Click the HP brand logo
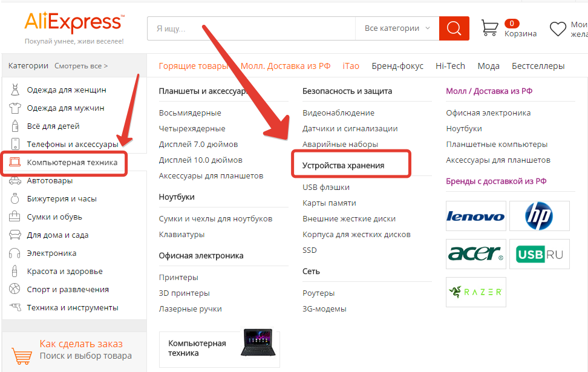The height and width of the screenshot is (372, 588). (x=539, y=217)
